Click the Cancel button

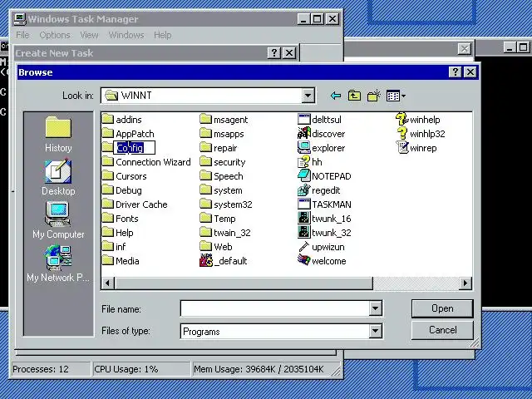click(442, 330)
